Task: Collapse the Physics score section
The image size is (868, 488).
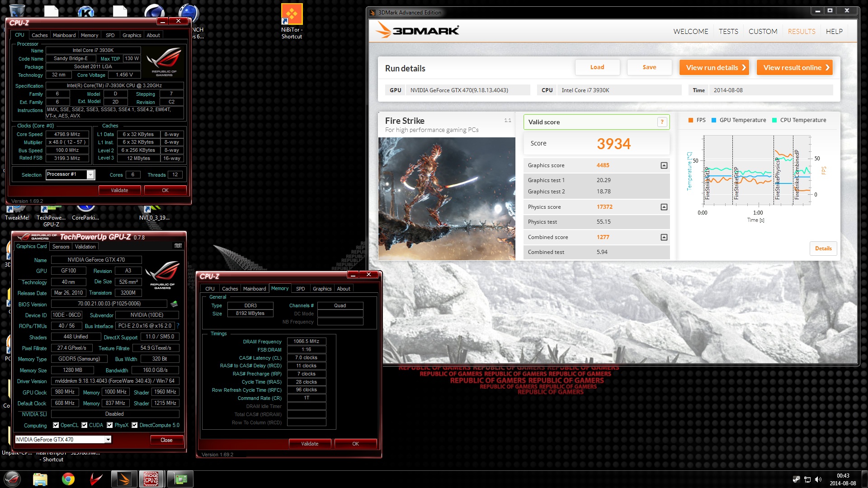Action: tap(664, 207)
